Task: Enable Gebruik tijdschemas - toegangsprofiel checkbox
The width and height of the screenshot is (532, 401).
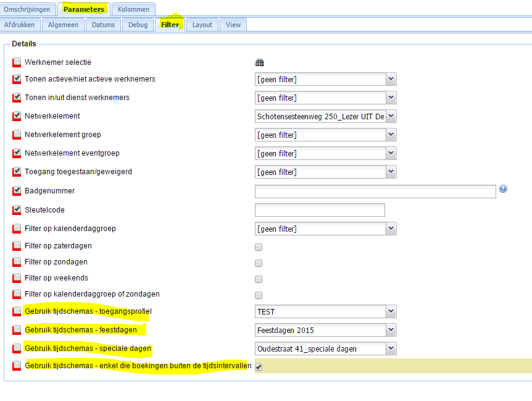Action: [x=17, y=311]
